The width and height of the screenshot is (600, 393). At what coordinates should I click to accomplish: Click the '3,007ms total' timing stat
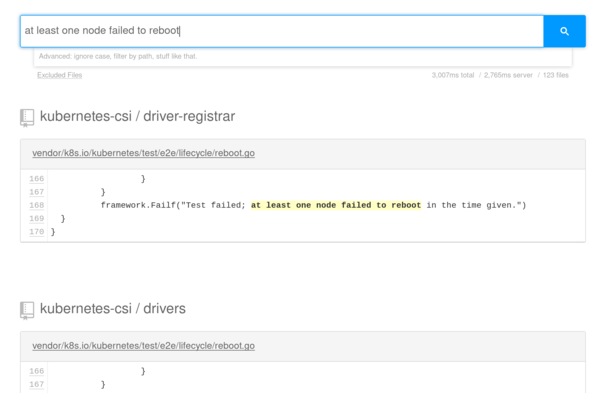pyautogui.click(x=453, y=75)
